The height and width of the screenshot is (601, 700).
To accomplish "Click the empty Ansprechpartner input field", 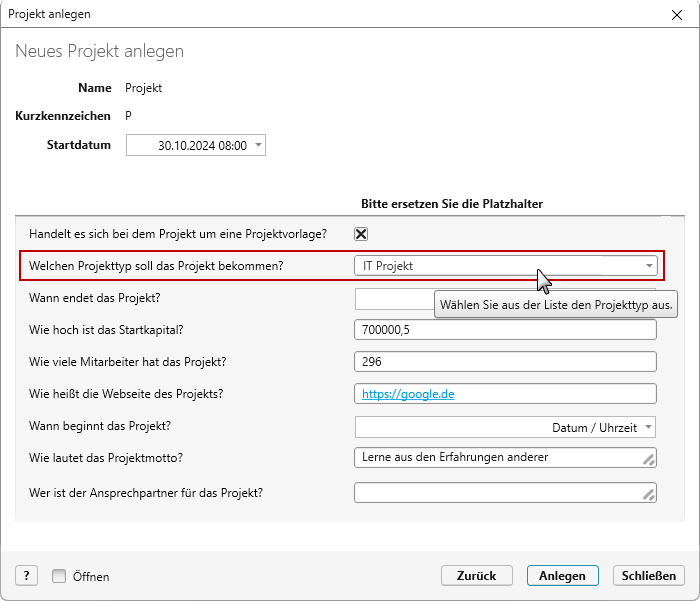I will [505, 492].
